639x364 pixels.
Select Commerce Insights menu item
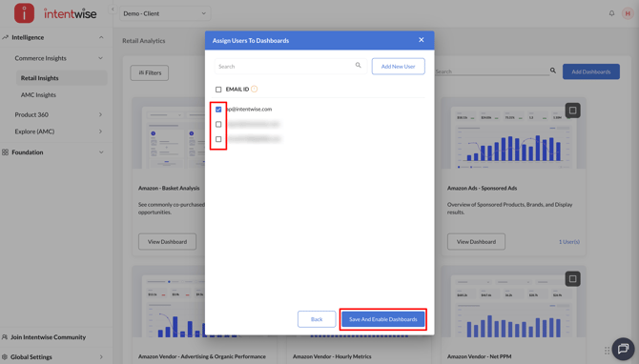coord(40,58)
